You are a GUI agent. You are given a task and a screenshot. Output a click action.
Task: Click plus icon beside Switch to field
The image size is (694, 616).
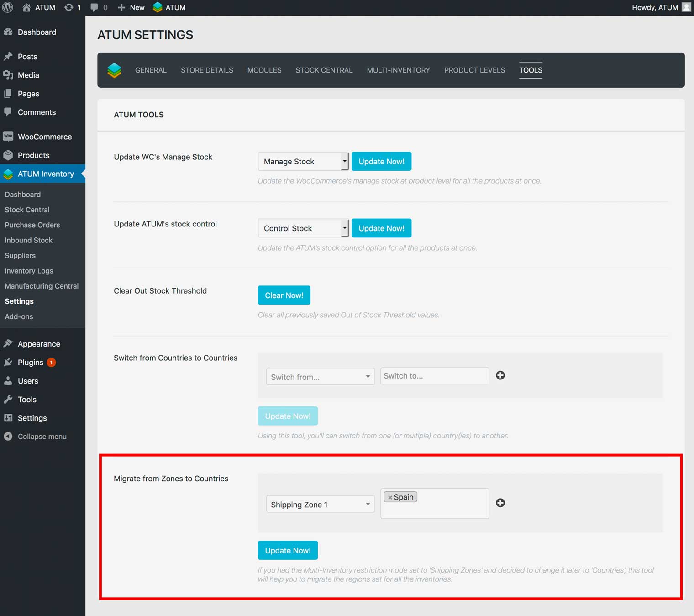pos(500,375)
